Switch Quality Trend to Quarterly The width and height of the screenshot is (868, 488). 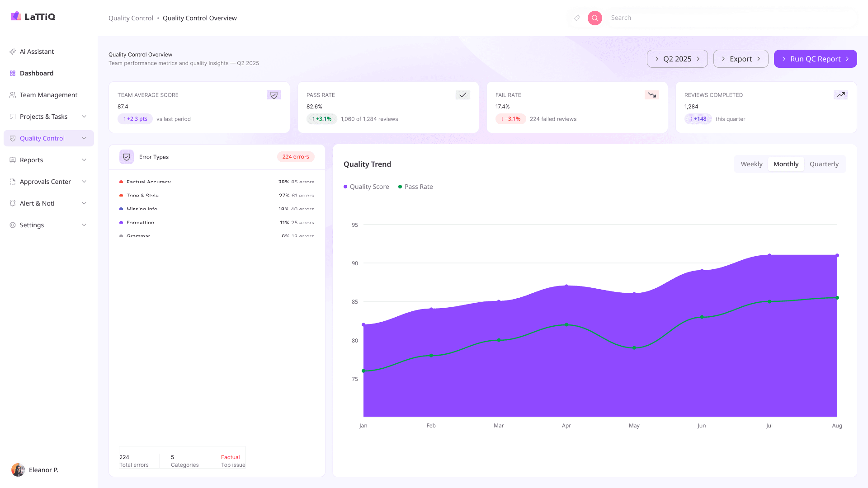(x=824, y=164)
